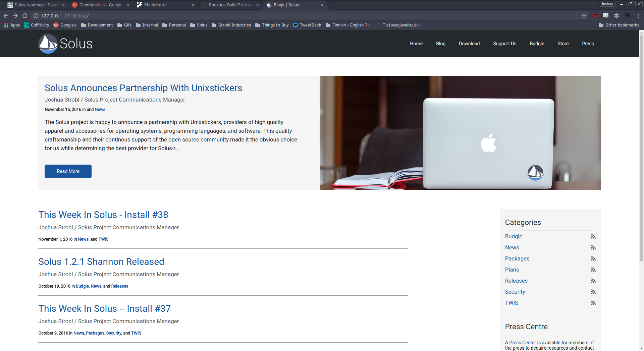644x351 pixels.
Task: Select the Security category link in sidebar
Action: [x=515, y=292]
